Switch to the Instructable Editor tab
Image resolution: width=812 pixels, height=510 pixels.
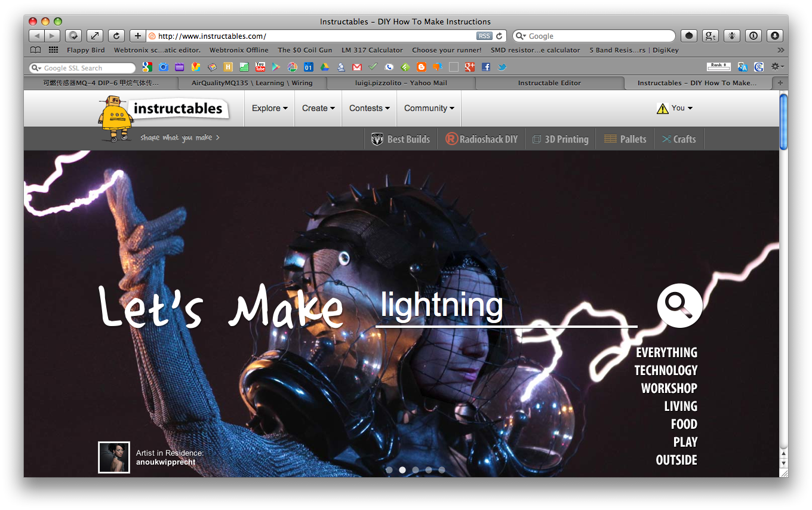549,83
